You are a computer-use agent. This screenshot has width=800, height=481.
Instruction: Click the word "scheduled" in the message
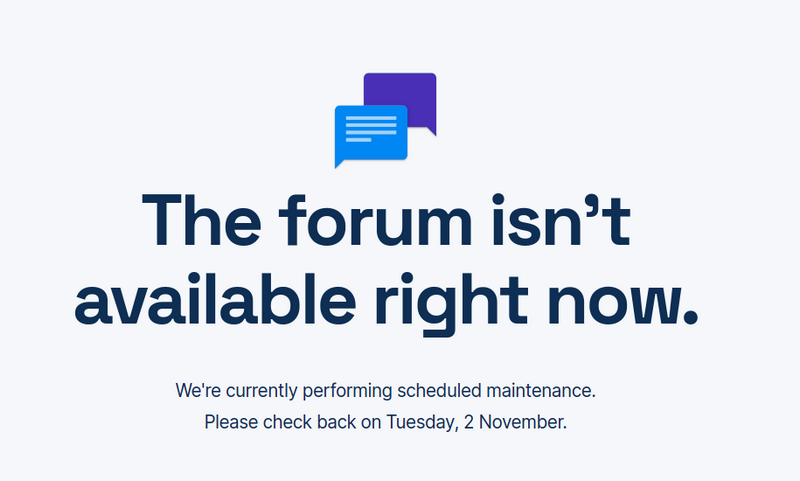(440, 388)
